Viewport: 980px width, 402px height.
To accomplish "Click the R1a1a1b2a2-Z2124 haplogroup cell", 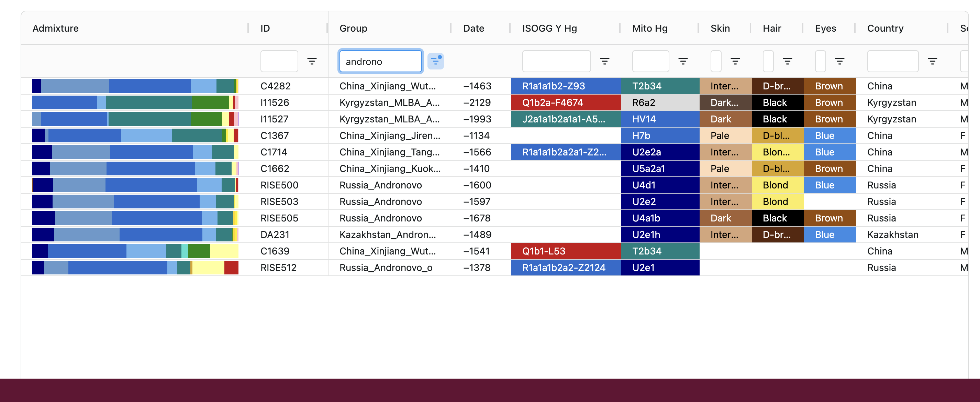I will tap(566, 268).
